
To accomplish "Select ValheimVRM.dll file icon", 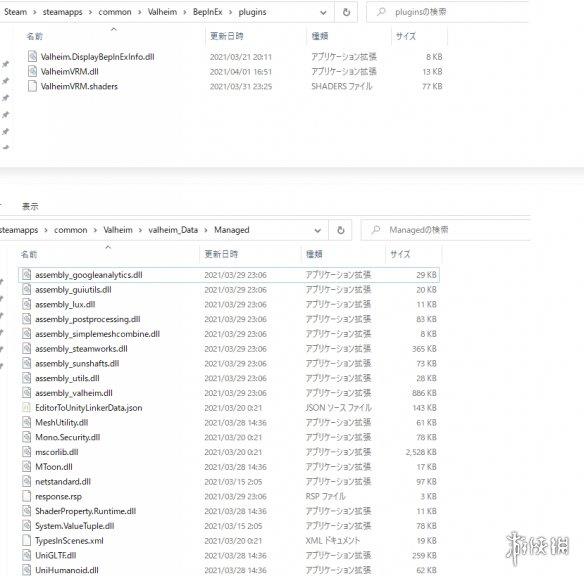I will coord(32,71).
